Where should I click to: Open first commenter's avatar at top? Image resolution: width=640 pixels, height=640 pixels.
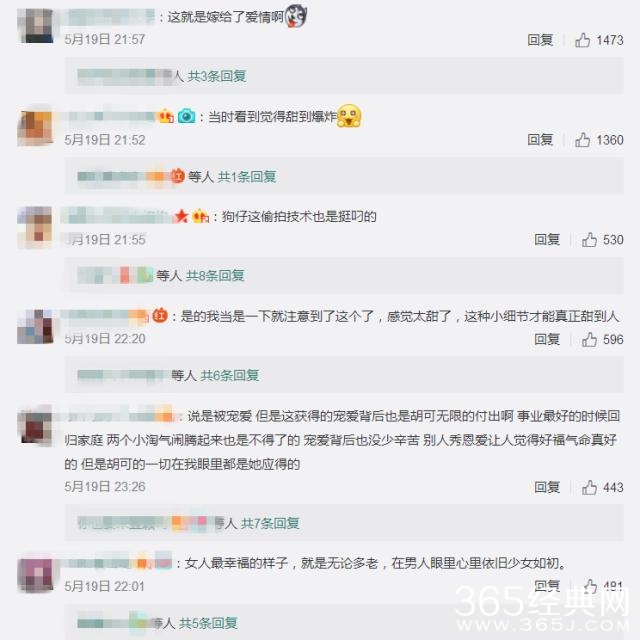[x=36, y=25]
